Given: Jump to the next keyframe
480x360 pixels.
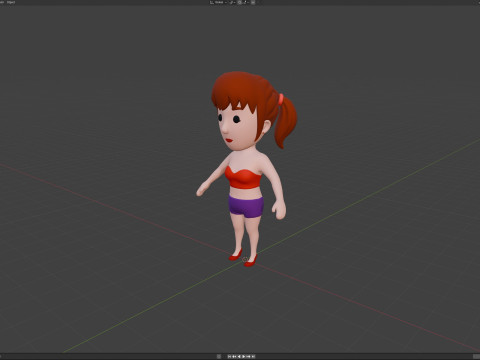Looking at the screenshot, I should [248, 356].
